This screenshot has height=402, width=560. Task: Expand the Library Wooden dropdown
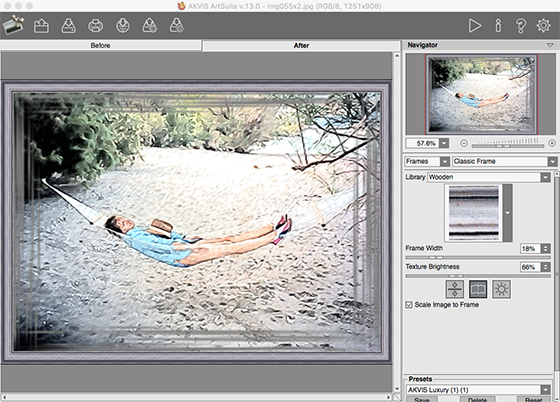(545, 177)
